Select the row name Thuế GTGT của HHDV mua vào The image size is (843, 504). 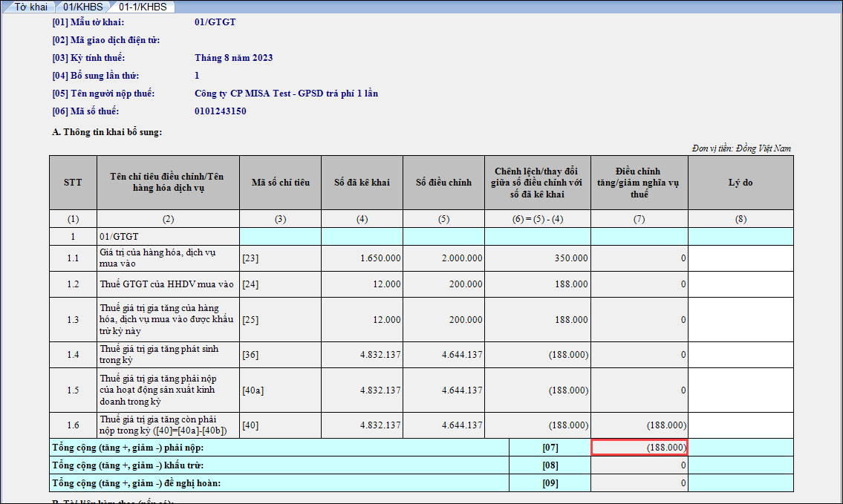(x=167, y=284)
